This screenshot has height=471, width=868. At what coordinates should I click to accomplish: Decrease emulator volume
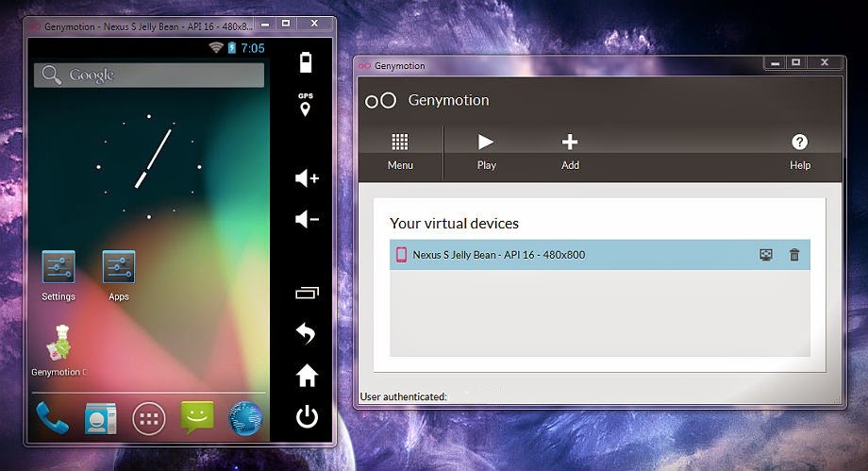tap(307, 219)
